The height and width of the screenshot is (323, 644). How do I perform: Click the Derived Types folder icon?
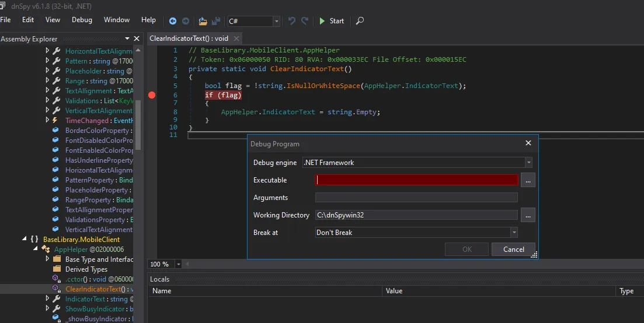point(57,269)
